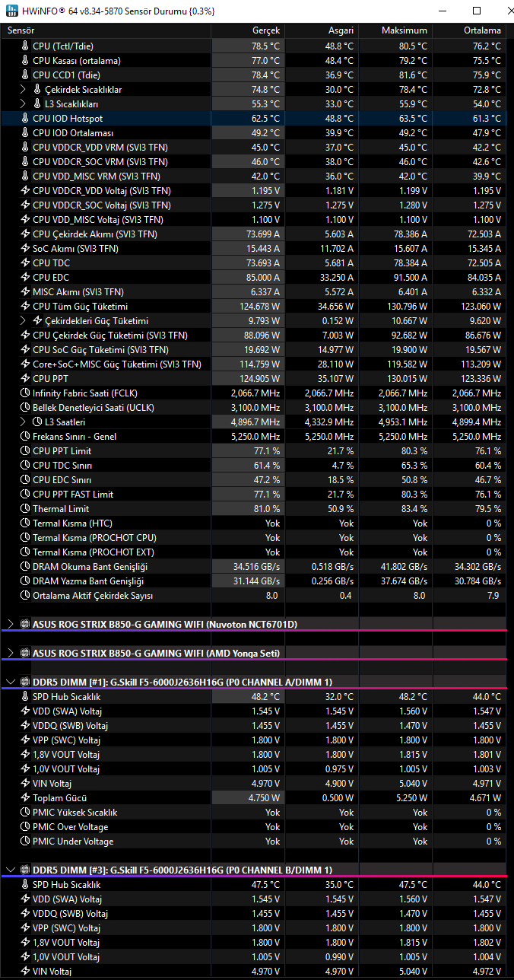Click lightning icon beside CPU PPT

(x=25, y=378)
